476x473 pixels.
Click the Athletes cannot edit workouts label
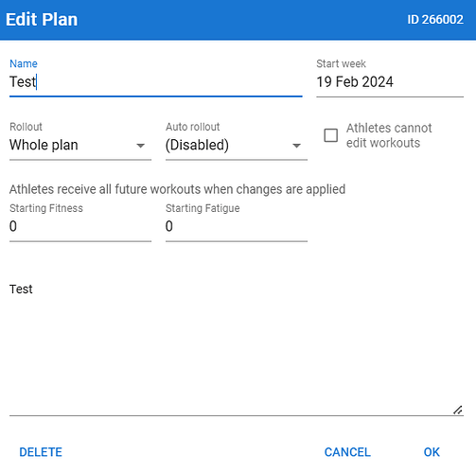click(x=389, y=135)
